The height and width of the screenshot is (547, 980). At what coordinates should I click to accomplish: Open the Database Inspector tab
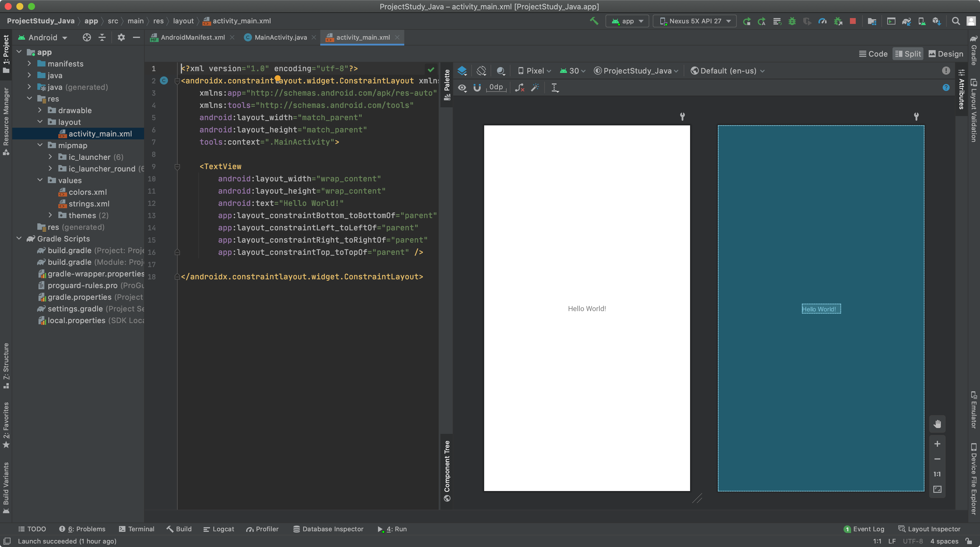[x=328, y=529]
